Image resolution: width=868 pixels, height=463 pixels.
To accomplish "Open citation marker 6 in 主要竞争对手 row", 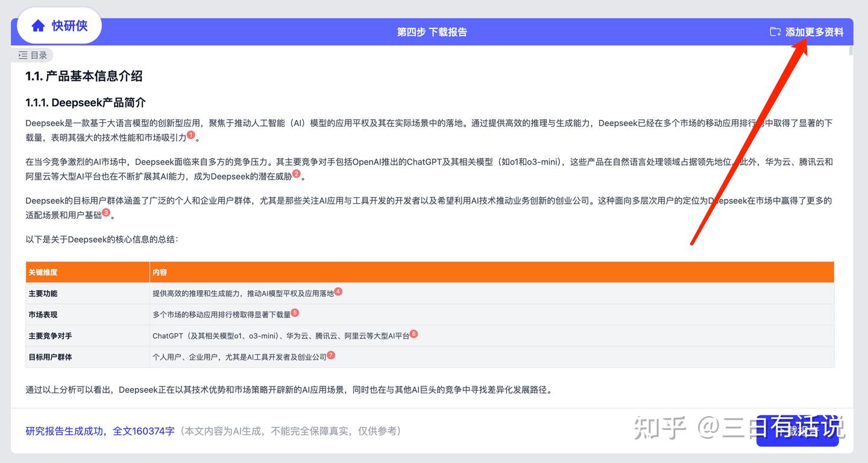I will point(414,333).
